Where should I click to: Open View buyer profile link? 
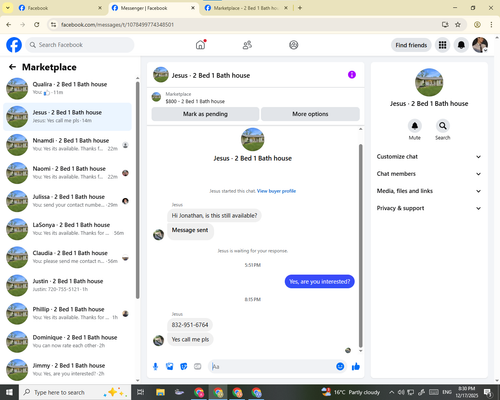coord(276,191)
